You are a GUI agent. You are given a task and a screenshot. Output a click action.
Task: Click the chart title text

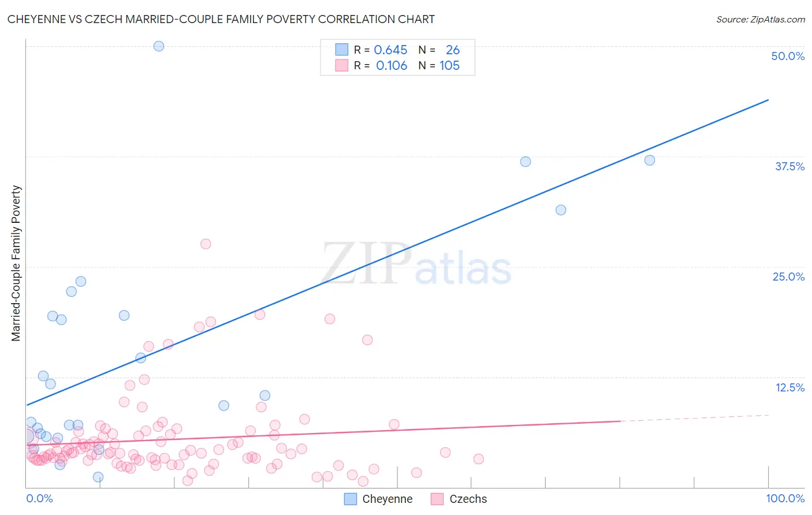(221, 19)
